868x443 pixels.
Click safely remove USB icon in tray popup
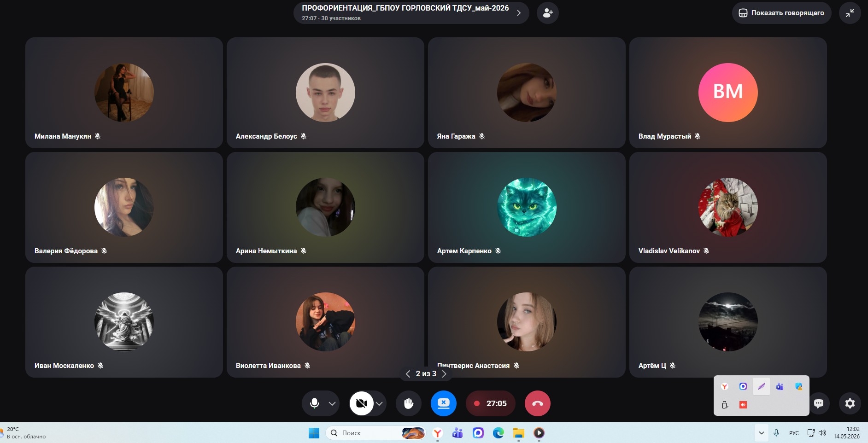click(725, 405)
